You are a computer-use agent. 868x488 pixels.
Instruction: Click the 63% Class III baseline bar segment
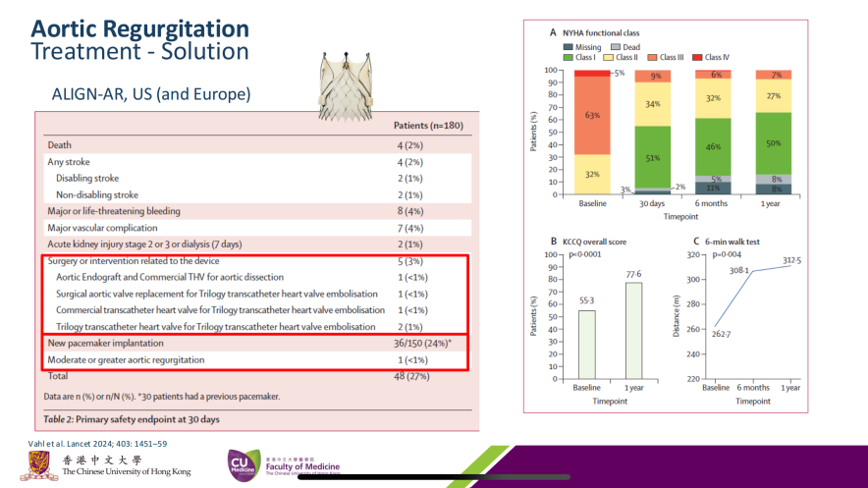pyautogui.click(x=592, y=115)
